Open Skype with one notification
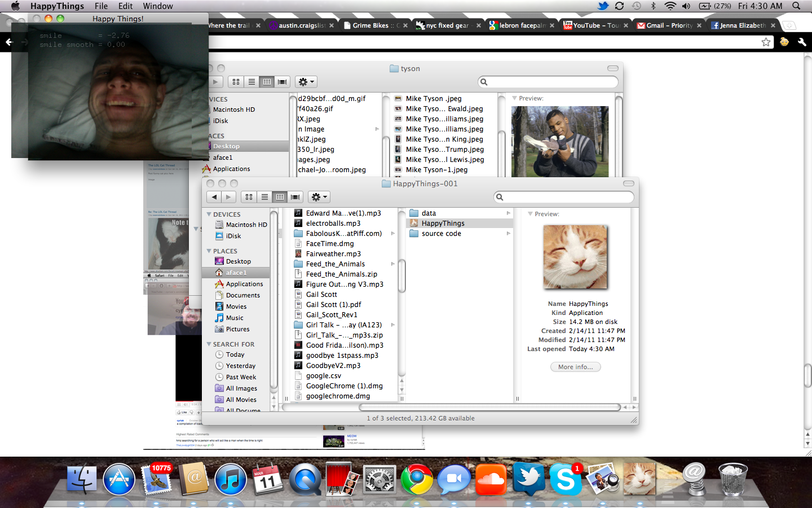The width and height of the screenshot is (812, 508). coord(566,480)
